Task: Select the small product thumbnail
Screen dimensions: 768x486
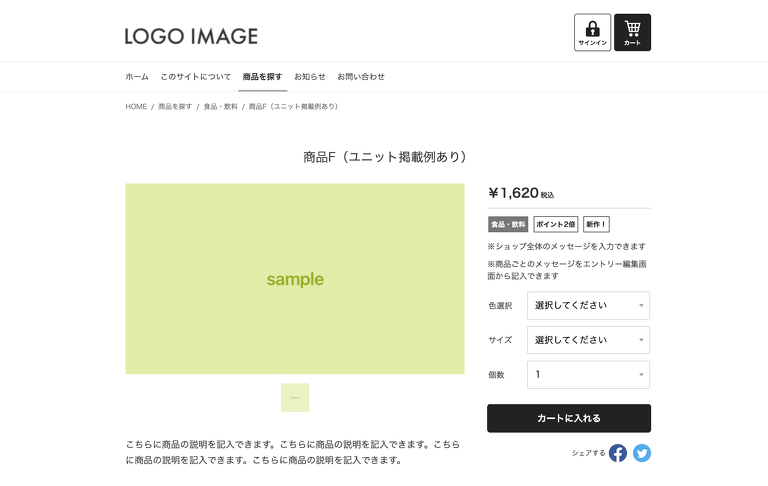Action: coord(295,398)
